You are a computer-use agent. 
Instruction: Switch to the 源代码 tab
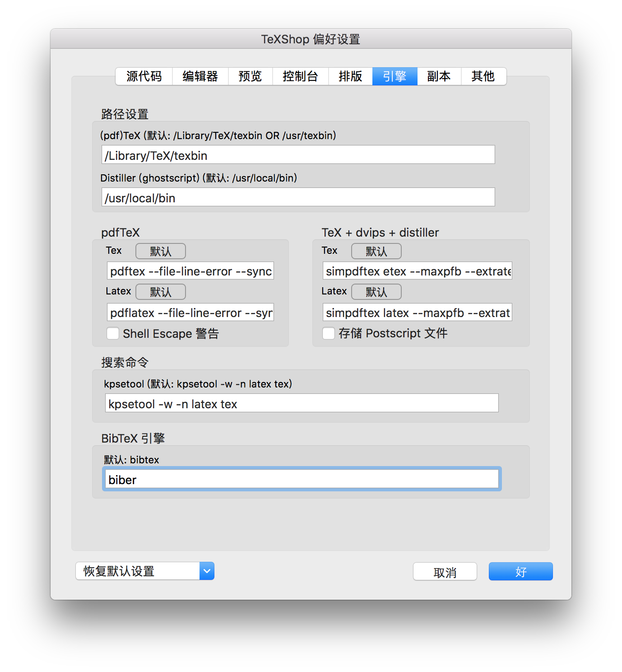(144, 76)
